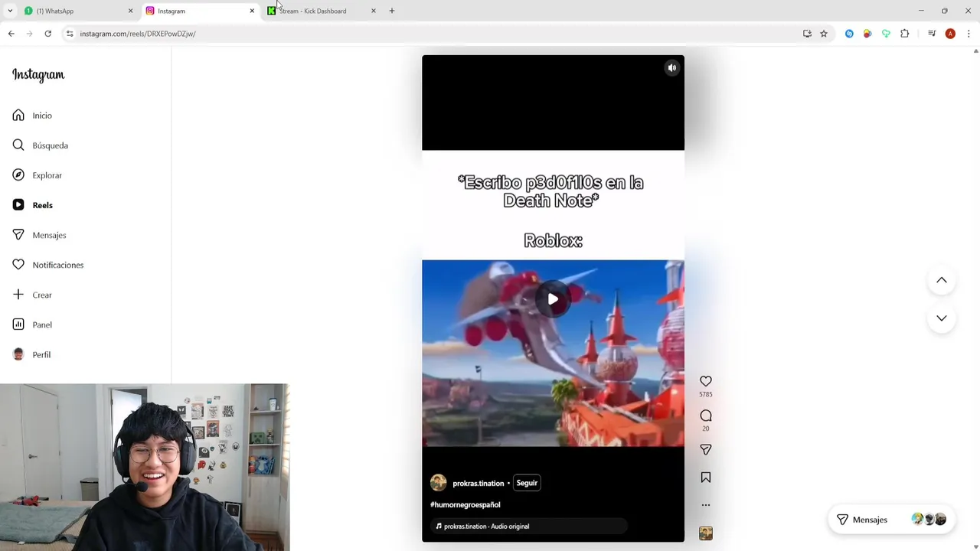980x551 pixels.
Task: Toggle reel sound with speaker icon
Action: click(x=672, y=68)
